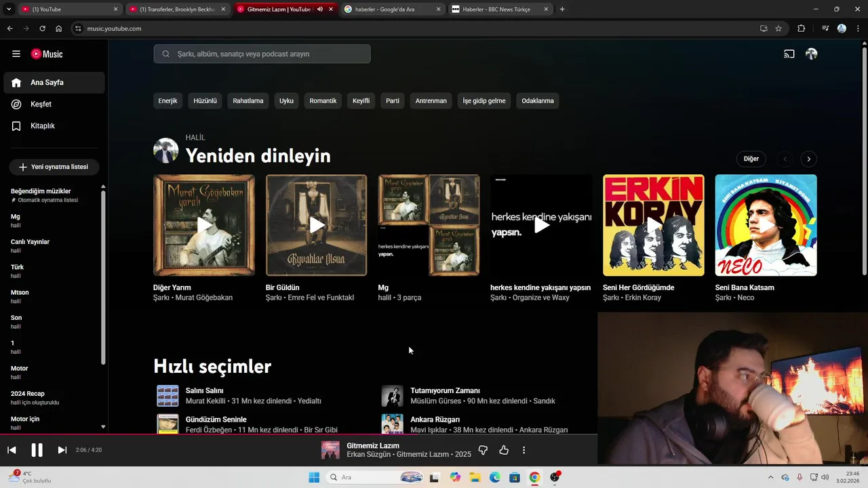Open the hamburger guide menu
Image resolution: width=868 pixels, height=488 pixels.
[x=16, y=54]
